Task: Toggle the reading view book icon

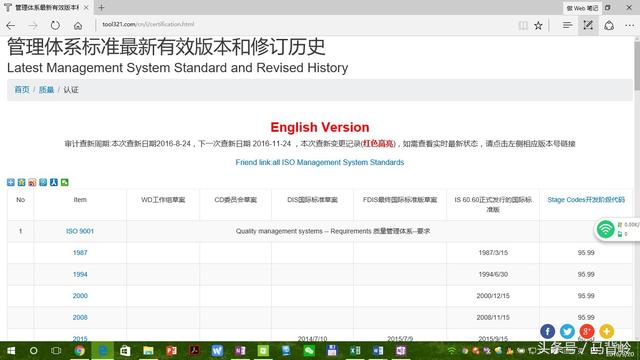Action: (523, 25)
